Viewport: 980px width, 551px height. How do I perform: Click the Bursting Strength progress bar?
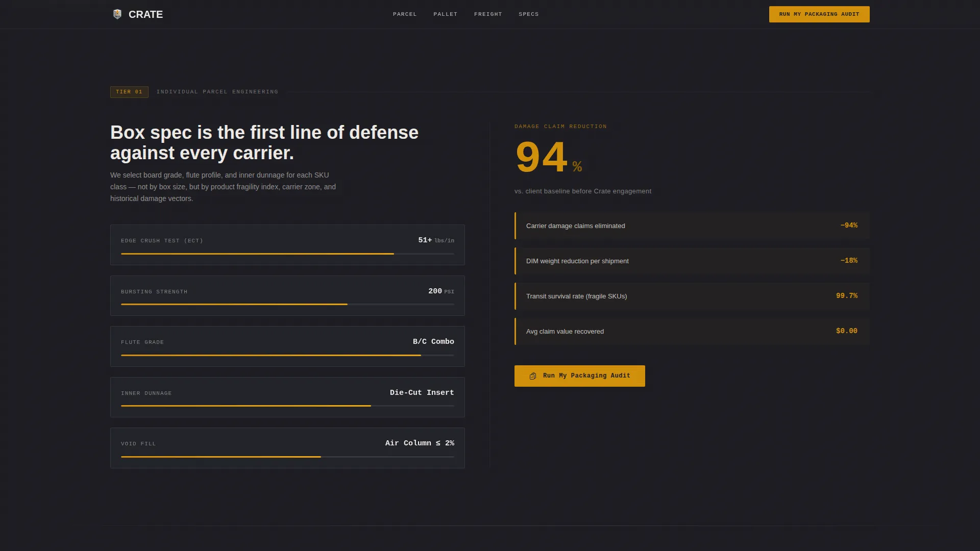(287, 304)
